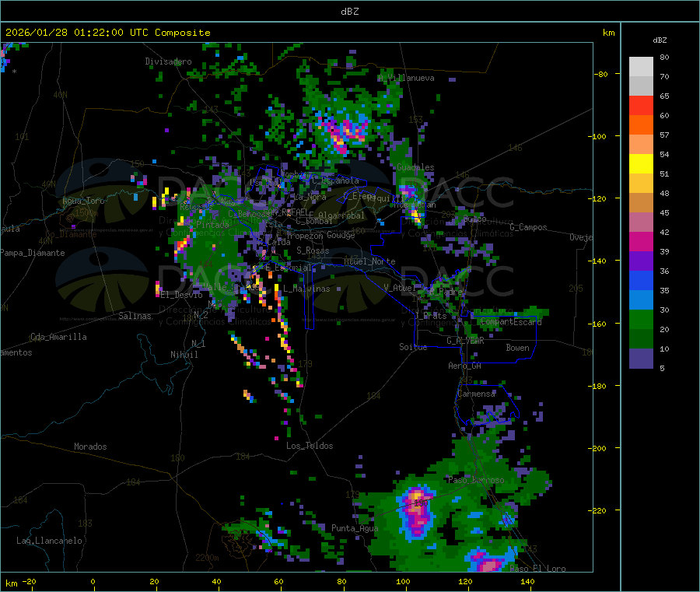700x592 pixels.
Task: Click the Atuel_Norte map label
Action: 369,261
